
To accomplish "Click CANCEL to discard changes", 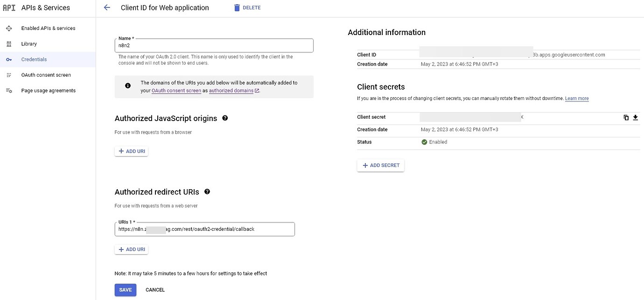I will [154, 290].
